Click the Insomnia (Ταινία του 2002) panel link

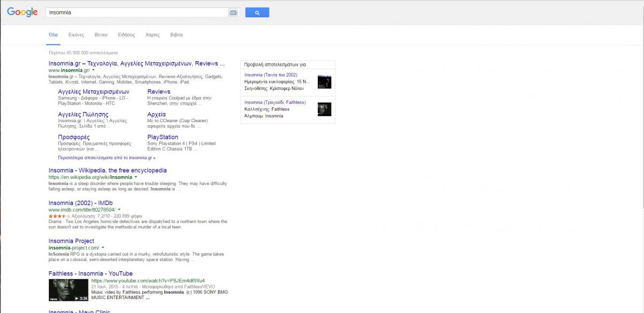tap(270, 75)
